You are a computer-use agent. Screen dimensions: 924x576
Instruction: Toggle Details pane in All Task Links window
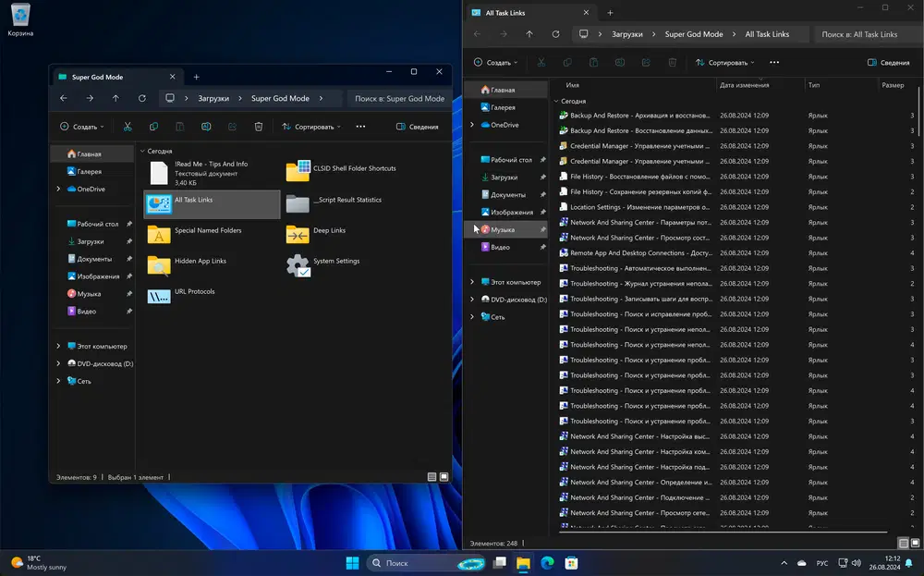point(889,62)
